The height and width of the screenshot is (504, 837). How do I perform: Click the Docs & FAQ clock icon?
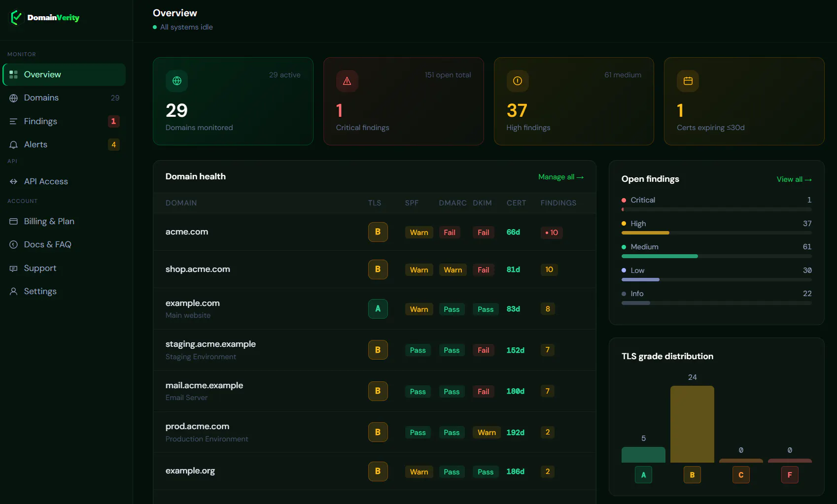click(x=14, y=245)
